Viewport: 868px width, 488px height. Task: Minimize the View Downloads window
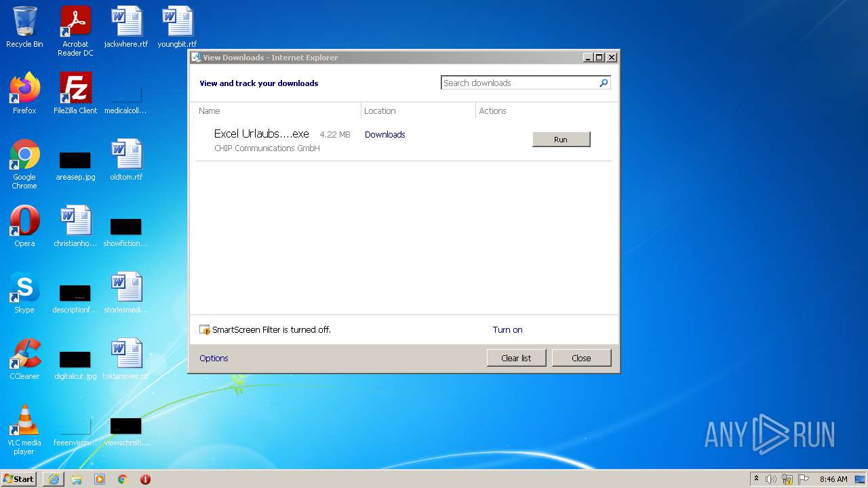(588, 58)
